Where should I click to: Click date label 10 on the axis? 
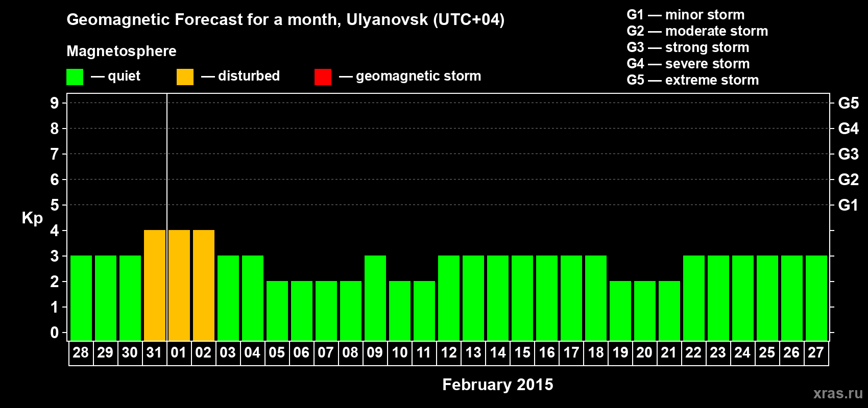tap(399, 353)
